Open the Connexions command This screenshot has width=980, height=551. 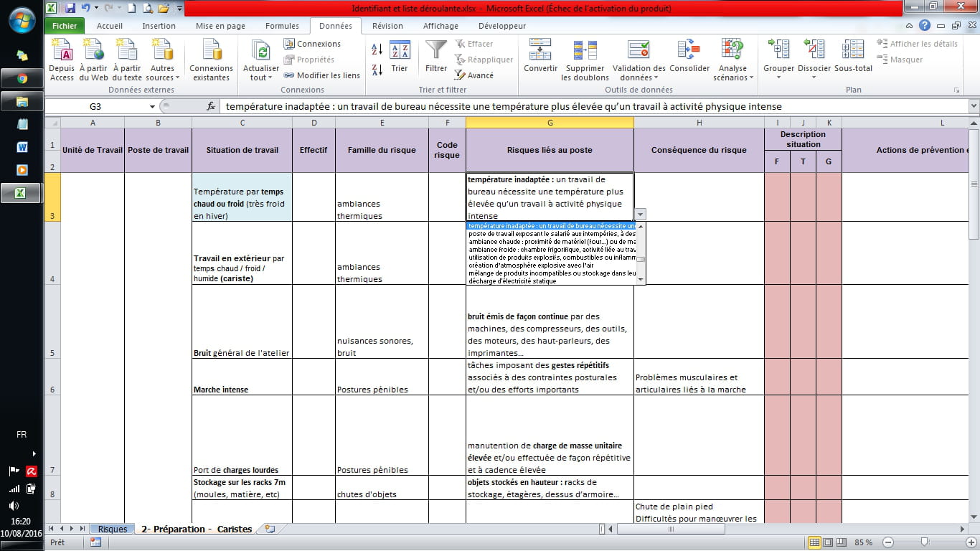coord(312,44)
